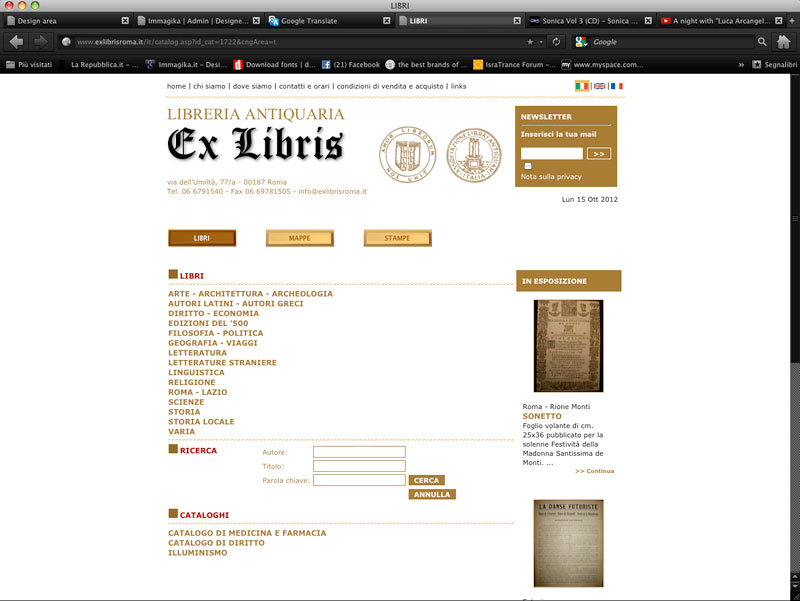Open the Sonetto book thumbnail

(568, 346)
